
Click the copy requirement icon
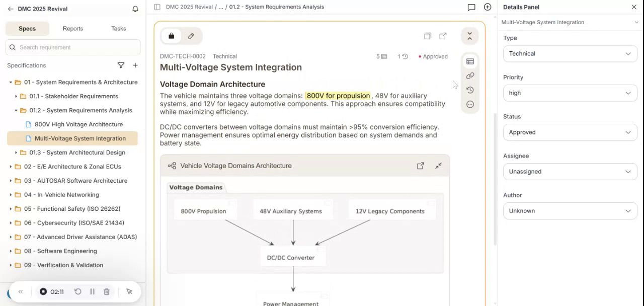click(427, 36)
